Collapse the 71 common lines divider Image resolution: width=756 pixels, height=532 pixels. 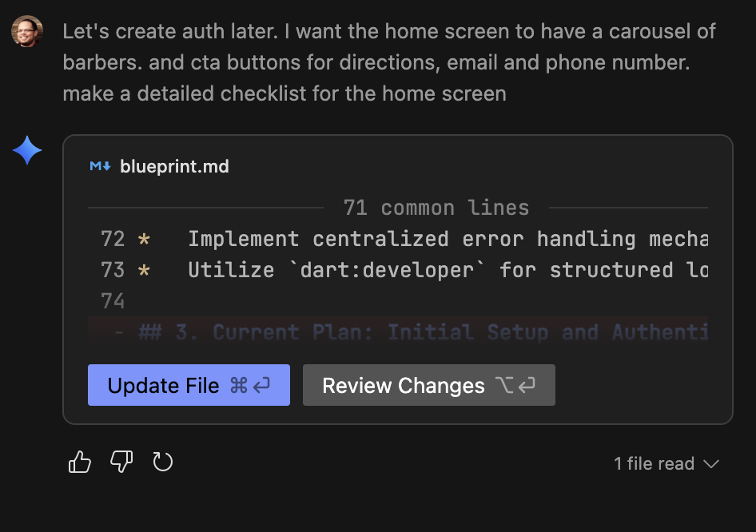click(436, 208)
